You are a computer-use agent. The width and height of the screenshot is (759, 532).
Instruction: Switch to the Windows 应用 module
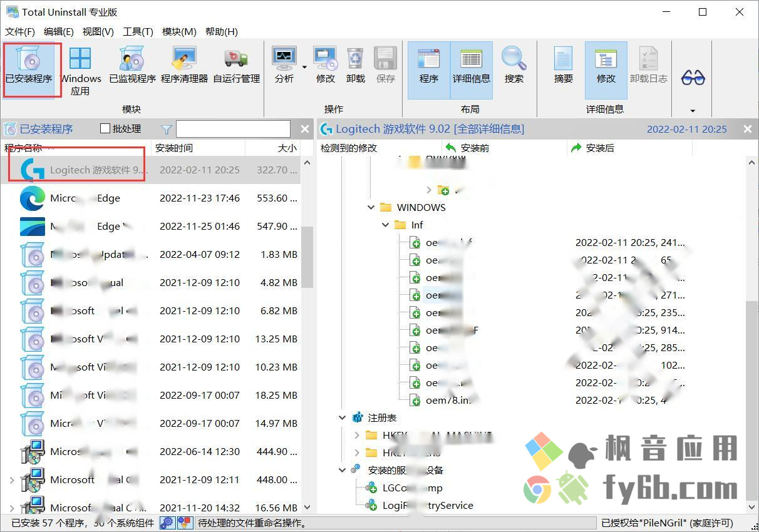[80, 71]
